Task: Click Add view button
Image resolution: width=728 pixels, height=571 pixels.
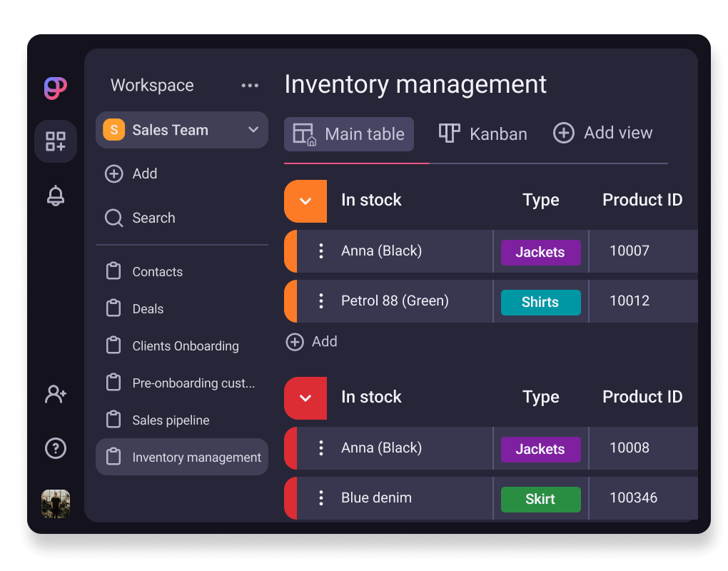Action: point(603,133)
